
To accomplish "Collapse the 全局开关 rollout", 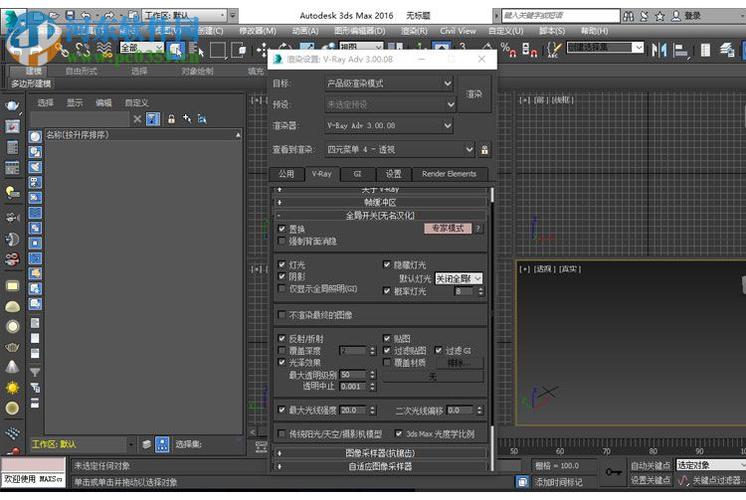I will tap(380, 216).
